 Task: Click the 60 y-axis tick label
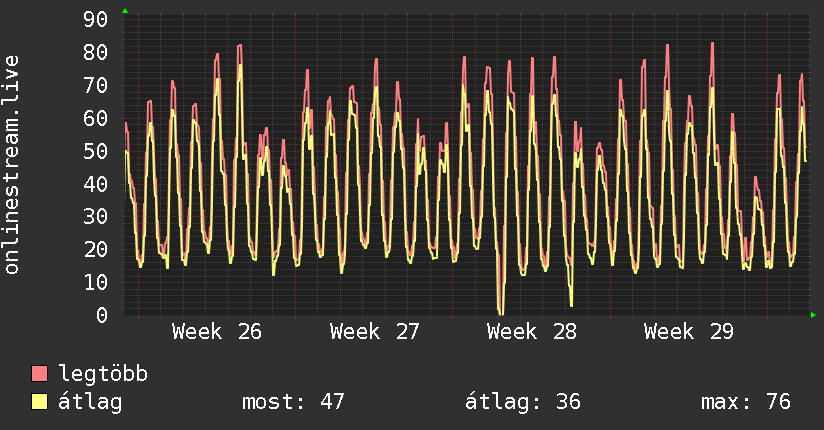(x=96, y=118)
